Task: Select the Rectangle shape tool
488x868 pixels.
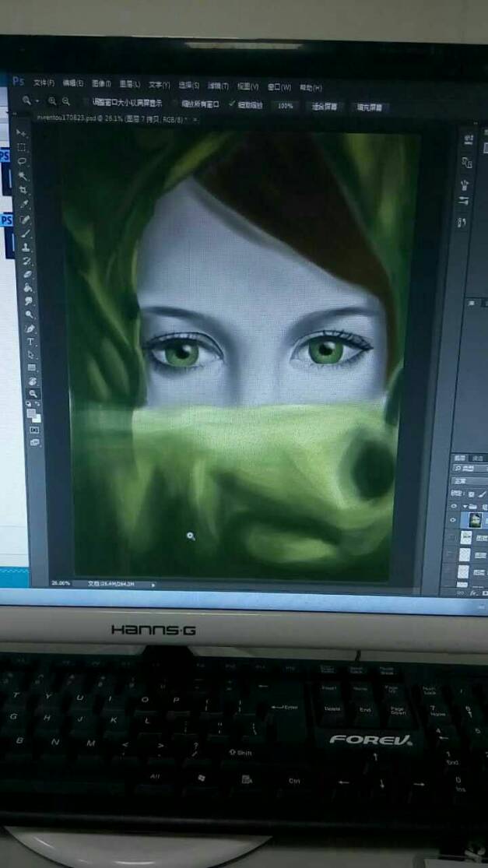Action: coord(32,367)
